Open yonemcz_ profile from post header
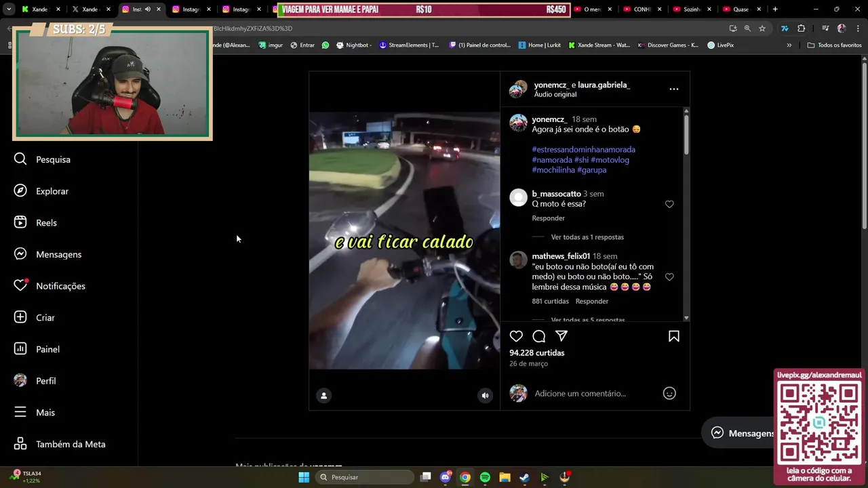Image resolution: width=868 pixels, height=488 pixels. [551, 85]
